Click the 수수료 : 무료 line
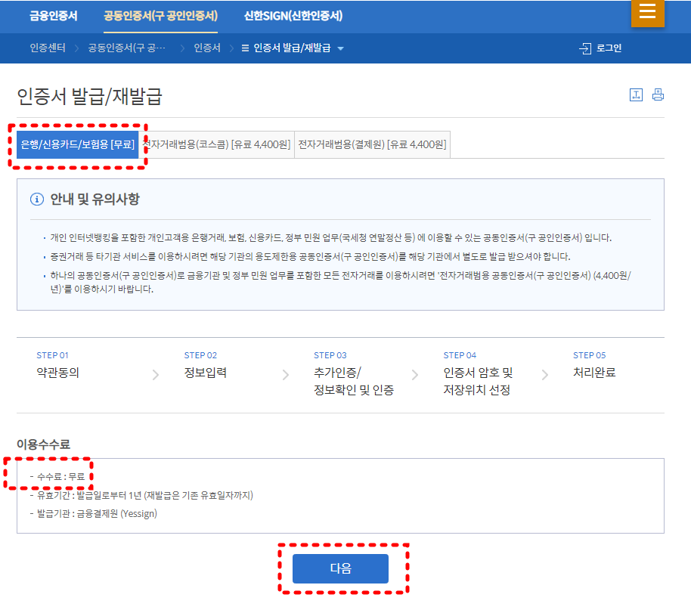Screen dimensions: 691x616 [x=57, y=476]
